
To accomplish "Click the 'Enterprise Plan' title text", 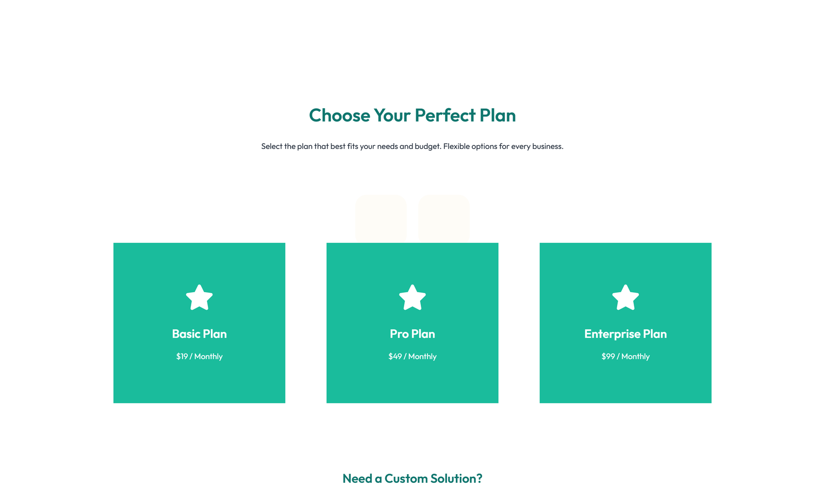I will [625, 334].
